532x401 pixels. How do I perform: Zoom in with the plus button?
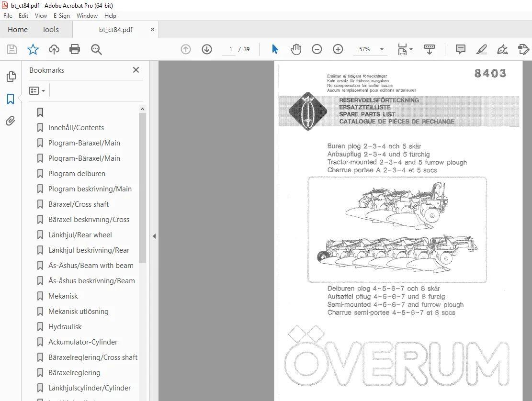(338, 49)
